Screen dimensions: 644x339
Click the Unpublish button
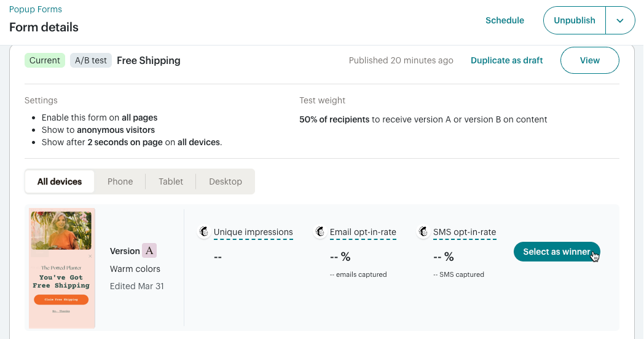coord(574,20)
